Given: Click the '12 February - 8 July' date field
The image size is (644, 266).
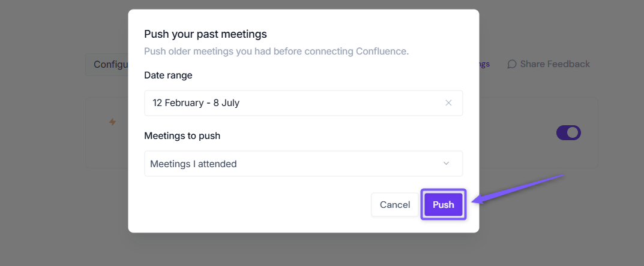Looking at the screenshot, I should [304, 103].
